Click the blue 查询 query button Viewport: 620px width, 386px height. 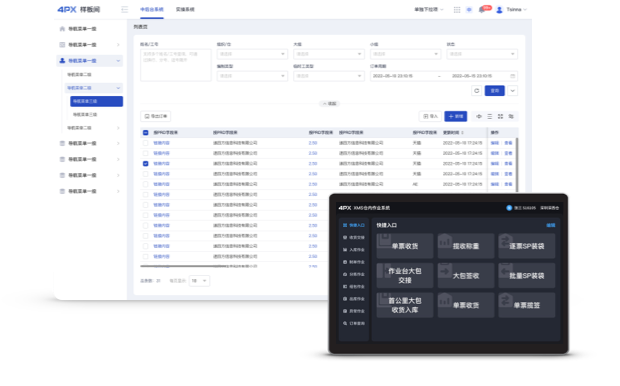tap(495, 91)
